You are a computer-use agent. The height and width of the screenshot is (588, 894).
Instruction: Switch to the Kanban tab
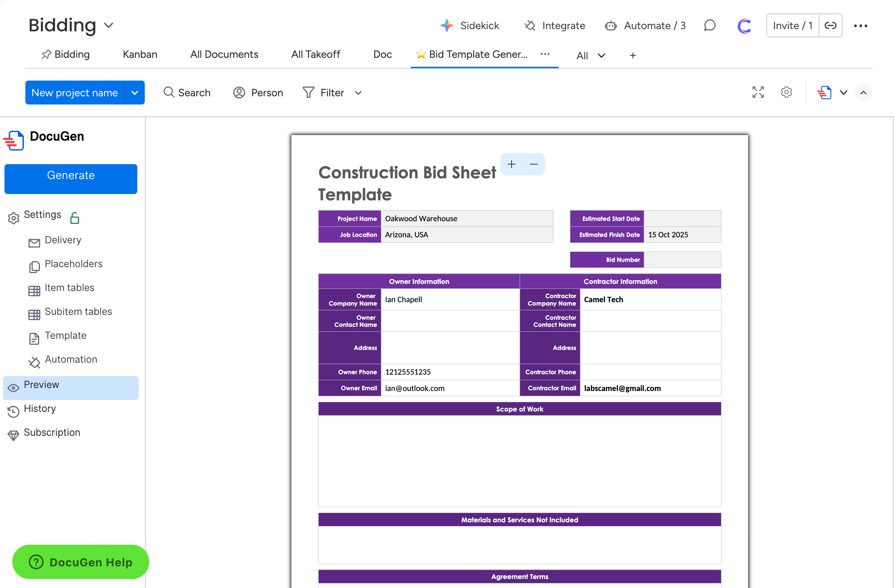pyautogui.click(x=140, y=54)
